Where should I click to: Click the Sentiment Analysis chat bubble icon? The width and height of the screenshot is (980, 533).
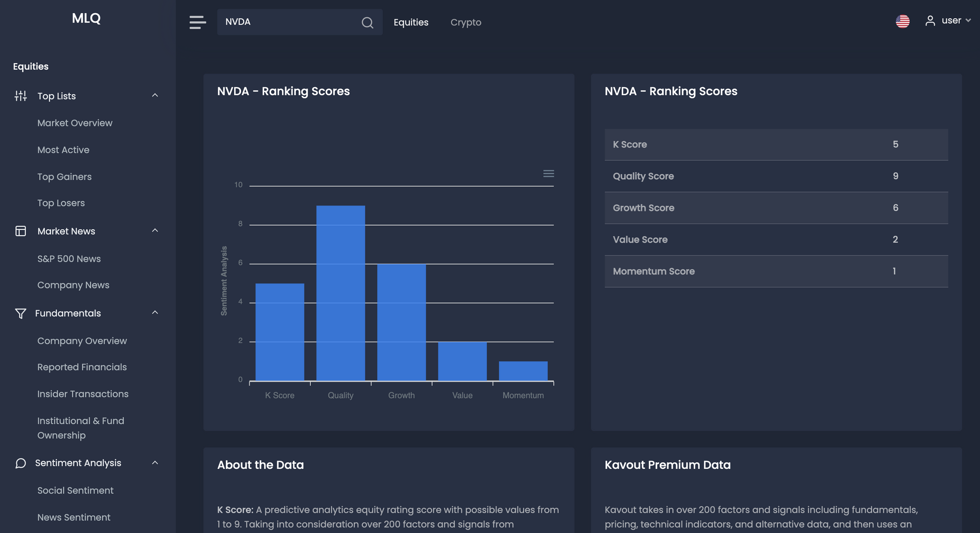click(21, 463)
